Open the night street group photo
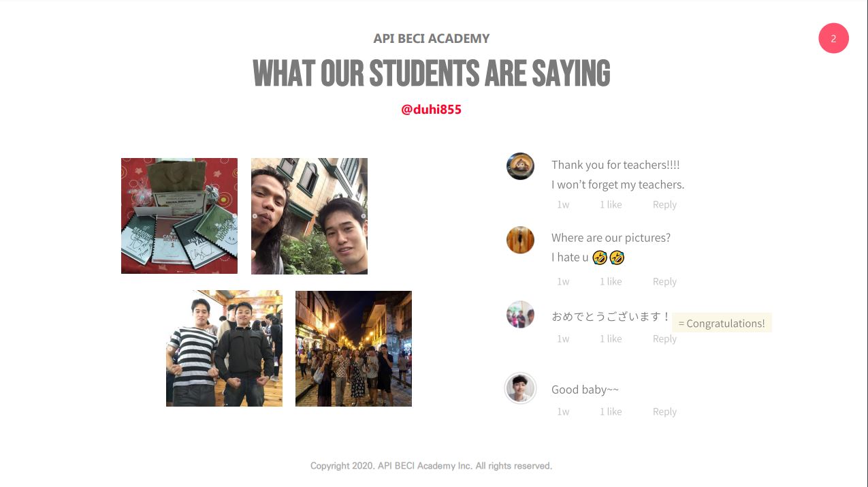 353,349
